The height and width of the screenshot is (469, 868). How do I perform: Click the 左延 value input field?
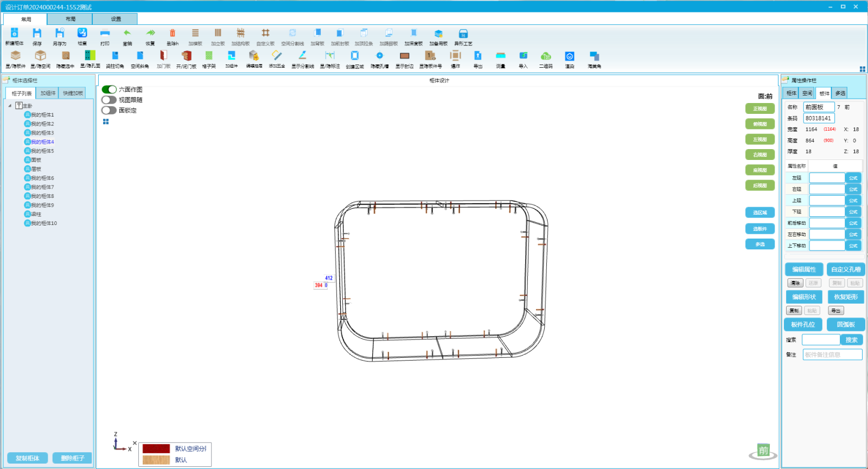827,178
